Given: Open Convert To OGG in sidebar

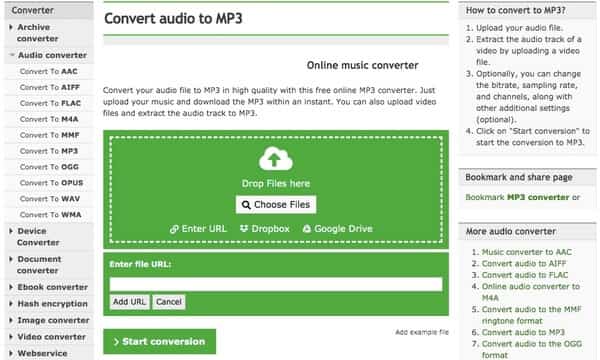Looking at the screenshot, I should tap(49, 167).
